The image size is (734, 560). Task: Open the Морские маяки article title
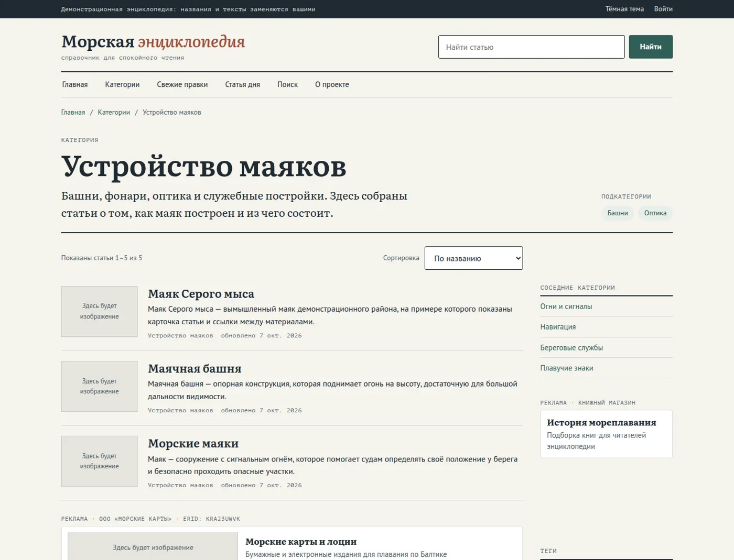193,444
